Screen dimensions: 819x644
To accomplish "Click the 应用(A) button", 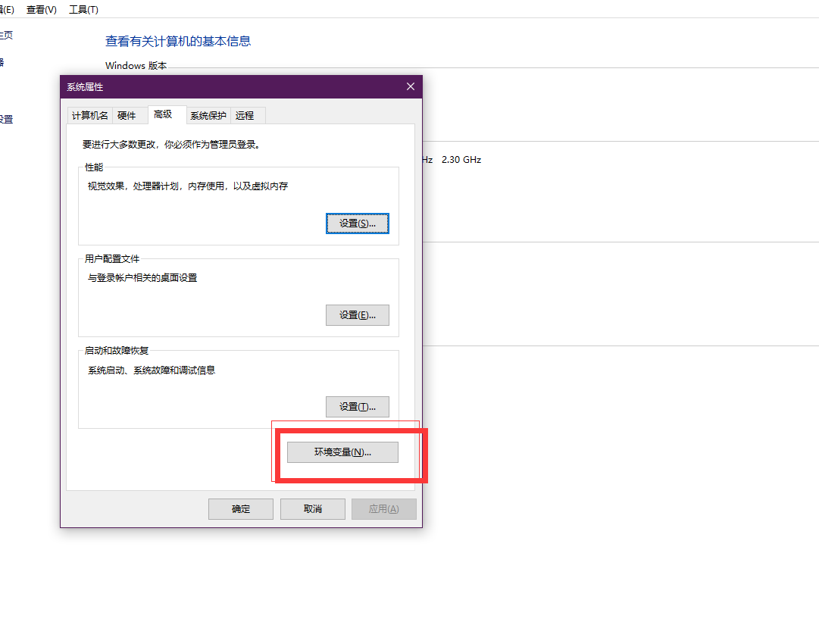I will click(x=383, y=509).
